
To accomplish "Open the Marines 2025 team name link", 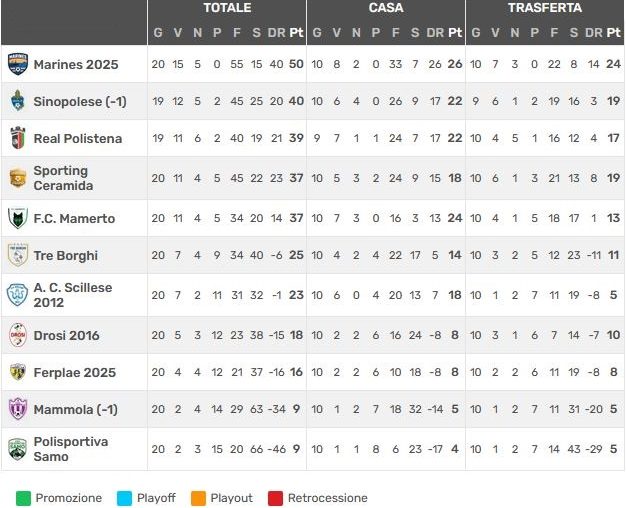I will pos(76,64).
